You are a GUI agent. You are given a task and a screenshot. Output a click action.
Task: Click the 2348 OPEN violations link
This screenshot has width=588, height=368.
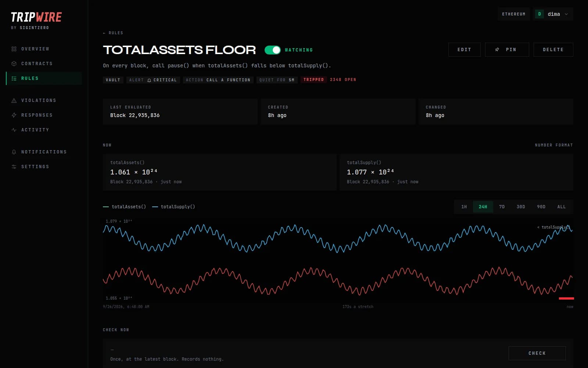click(343, 80)
